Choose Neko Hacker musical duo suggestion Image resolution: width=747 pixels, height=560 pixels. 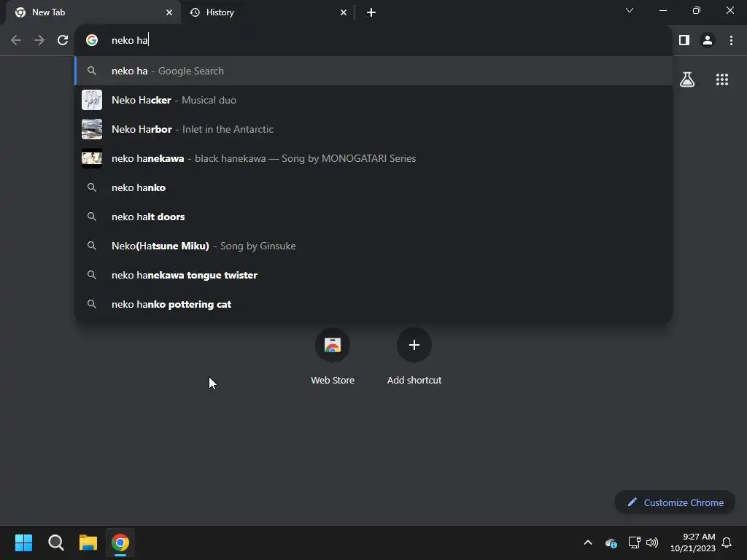pyautogui.click(x=373, y=100)
